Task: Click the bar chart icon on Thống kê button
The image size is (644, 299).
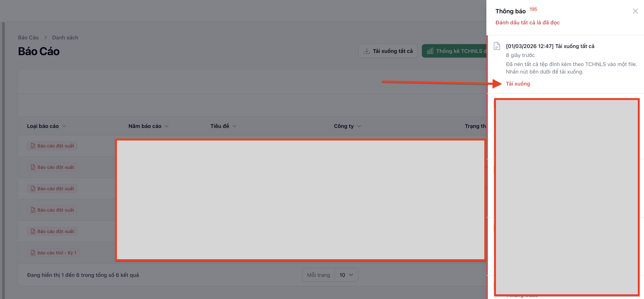Action: [x=430, y=51]
